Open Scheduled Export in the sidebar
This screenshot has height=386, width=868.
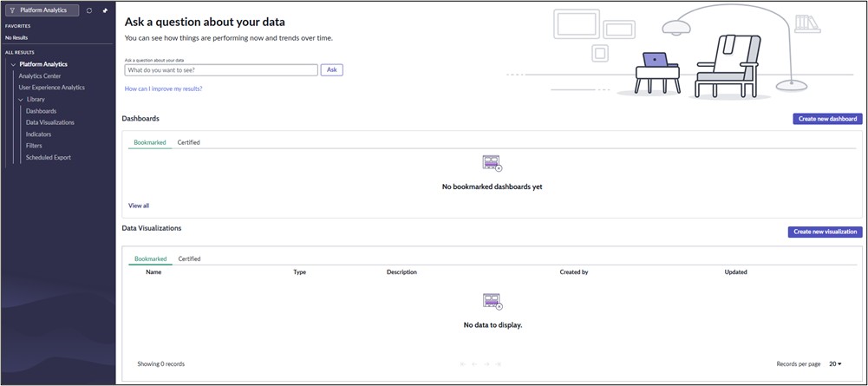(x=49, y=157)
